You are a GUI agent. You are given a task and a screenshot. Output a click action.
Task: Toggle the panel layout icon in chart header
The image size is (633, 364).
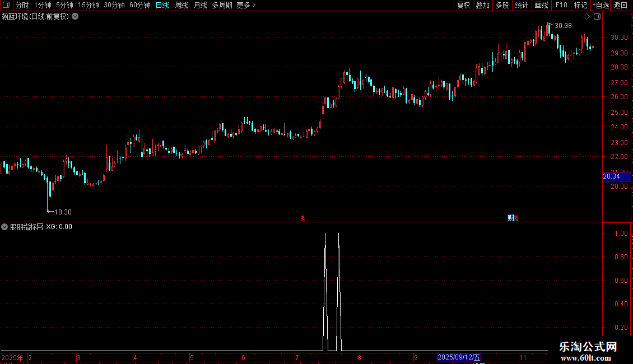tap(597, 17)
